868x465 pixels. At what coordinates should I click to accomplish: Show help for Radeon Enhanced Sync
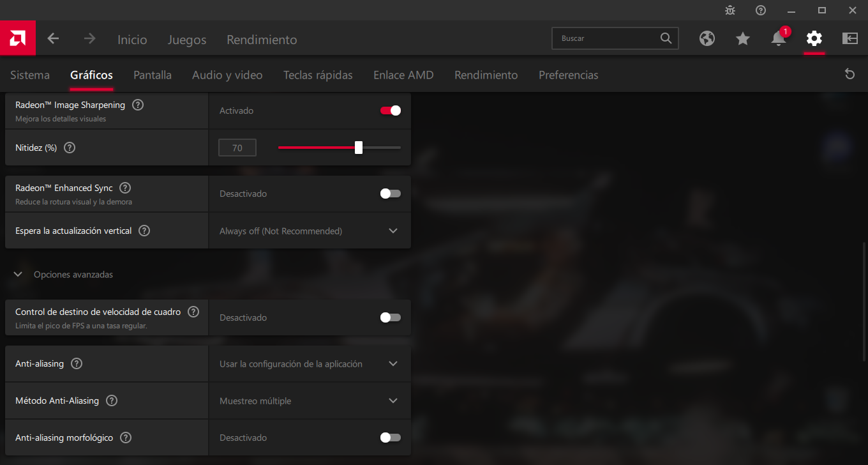[125, 188]
